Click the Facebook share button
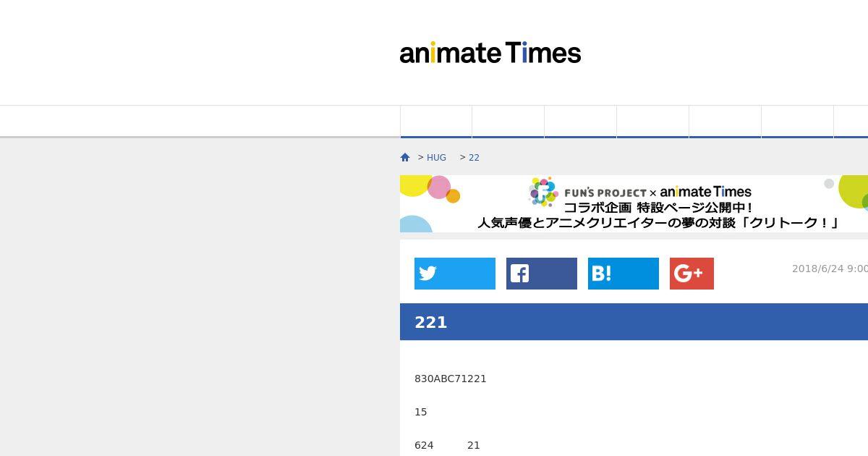This screenshot has width=868, height=456. tap(541, 273)
